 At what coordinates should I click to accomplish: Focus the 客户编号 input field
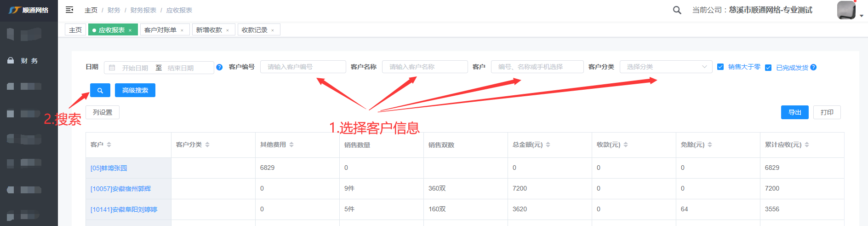[x=303, y=67]
